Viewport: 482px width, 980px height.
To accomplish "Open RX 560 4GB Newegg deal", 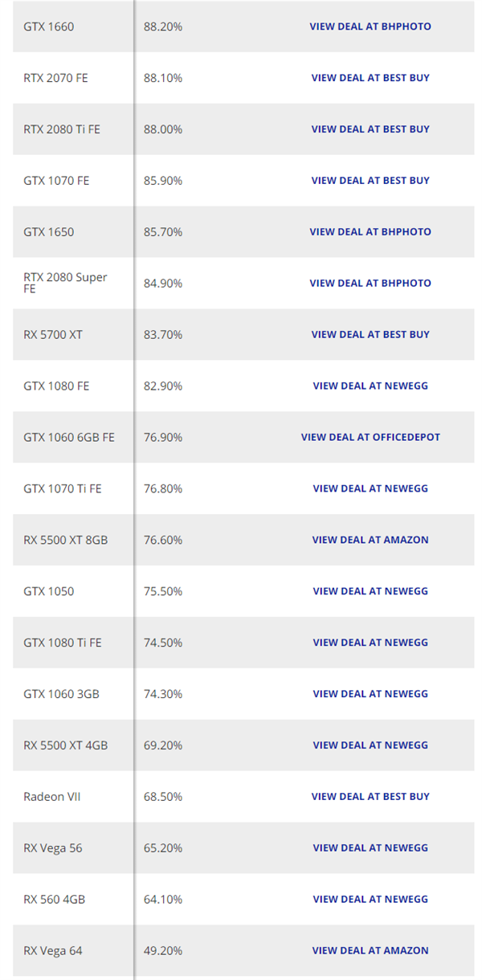I will pyautogui.click(x=370, y=900).
